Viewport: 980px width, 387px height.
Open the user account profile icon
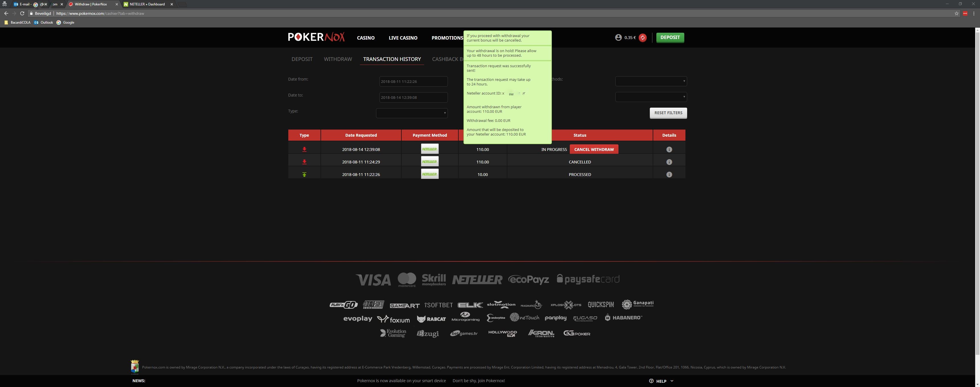click(x=618, y=37)
